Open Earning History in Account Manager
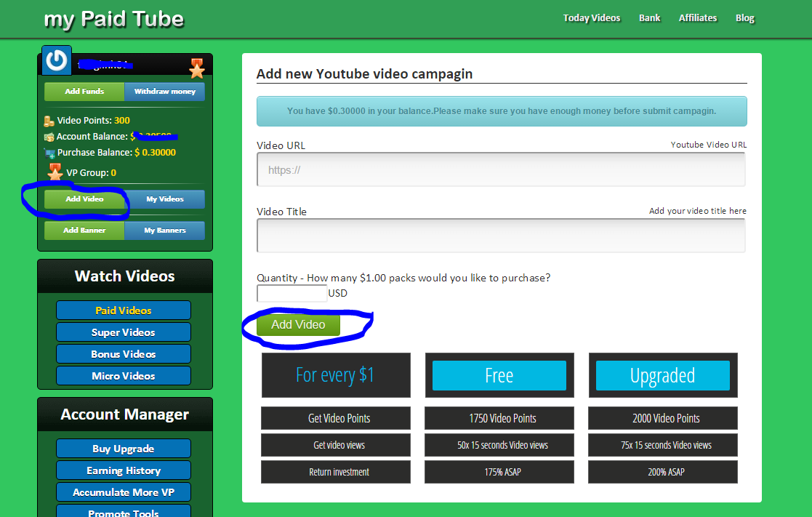812x517 pixels. pos(124,470)
